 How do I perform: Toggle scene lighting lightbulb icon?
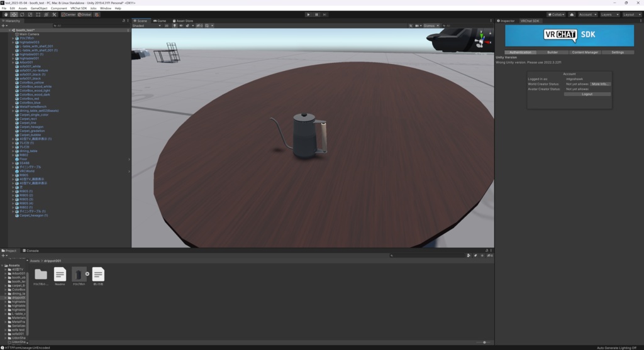click(x=175, y=25)
